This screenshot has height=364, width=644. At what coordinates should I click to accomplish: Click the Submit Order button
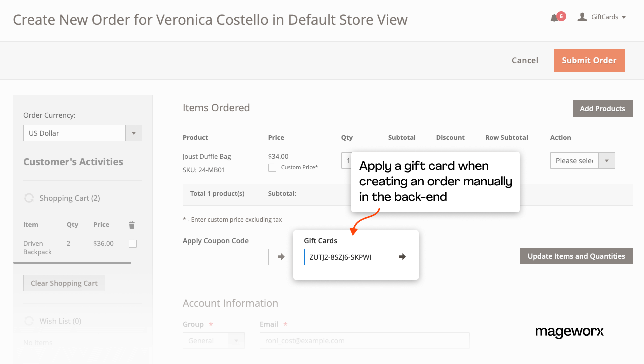[x=589, y=60]
